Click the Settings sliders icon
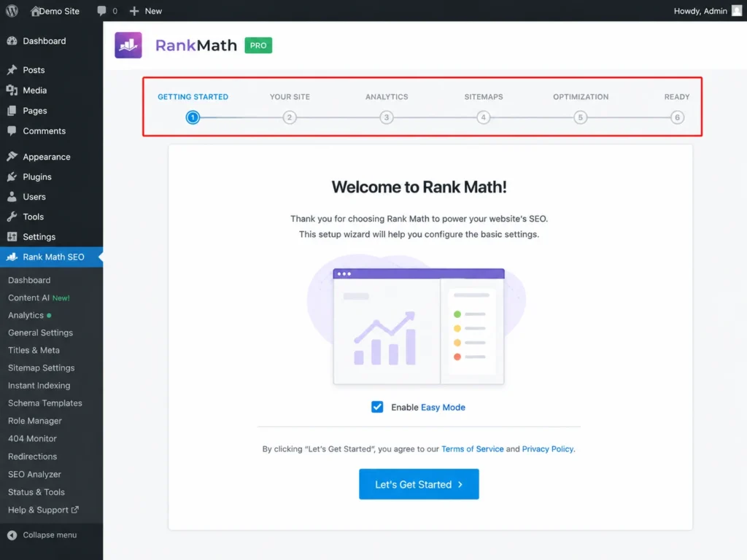The width and height of the screenshot is (747, 560). click(12, 237)
